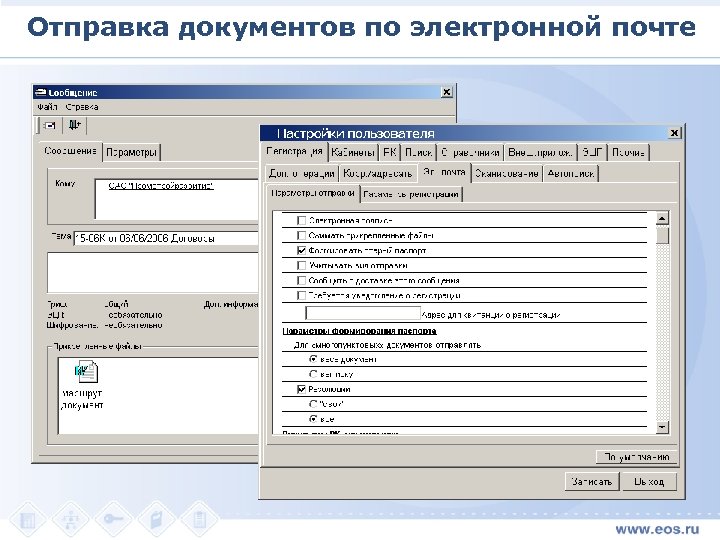This screenshot has height=540, width=720.
Task: Click the registration receipt address field
Action: 363,314
